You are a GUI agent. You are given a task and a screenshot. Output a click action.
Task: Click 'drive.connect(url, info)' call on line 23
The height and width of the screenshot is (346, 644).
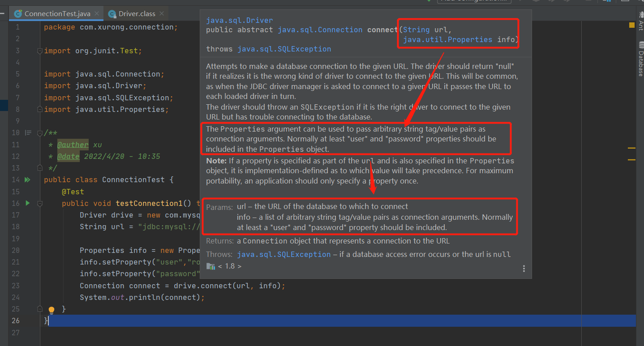pos(227,286)
